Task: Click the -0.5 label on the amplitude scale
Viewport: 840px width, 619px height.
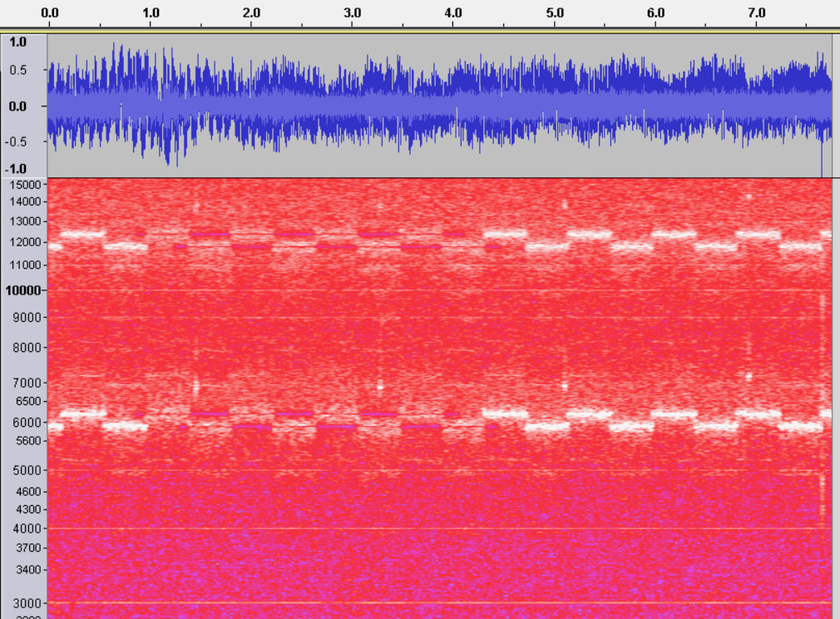Action: 17,141
